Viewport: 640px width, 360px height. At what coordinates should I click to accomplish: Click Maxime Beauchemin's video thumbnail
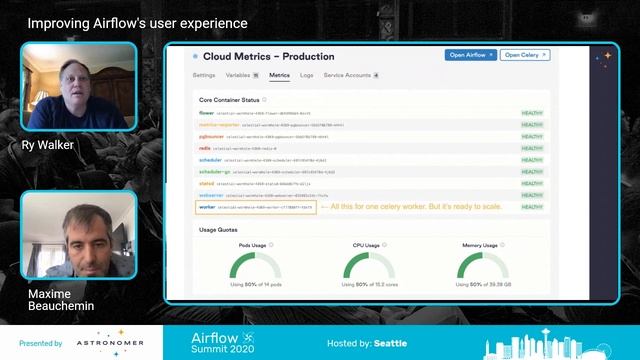tap(79, 235)
